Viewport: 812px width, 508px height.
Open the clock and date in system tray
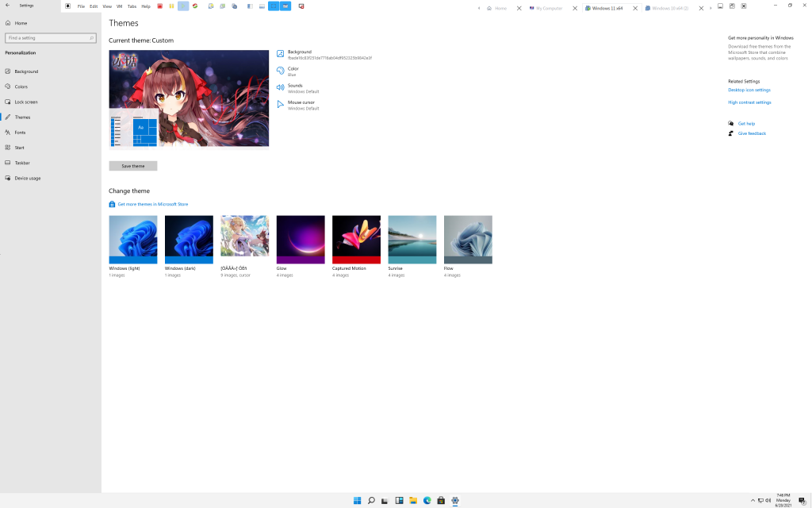pos(783,500)
